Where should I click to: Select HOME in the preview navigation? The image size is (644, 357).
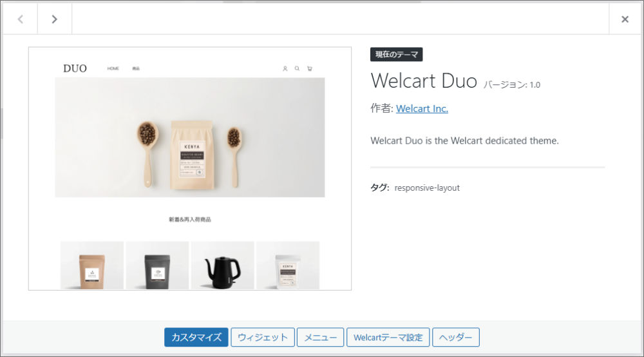pos(113,68)
